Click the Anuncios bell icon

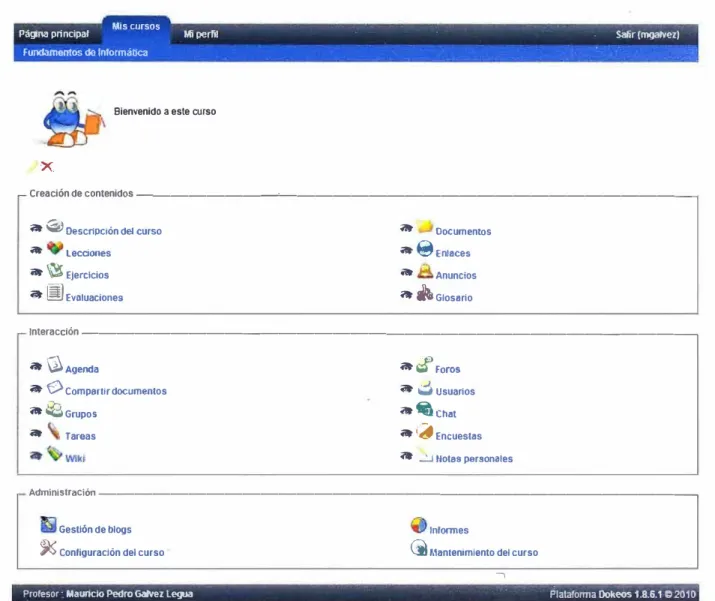click(x=425, y=271)
